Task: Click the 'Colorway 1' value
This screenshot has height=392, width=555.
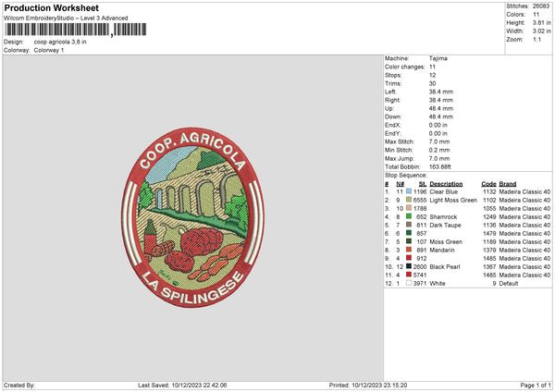Action: tap(49, 50)
